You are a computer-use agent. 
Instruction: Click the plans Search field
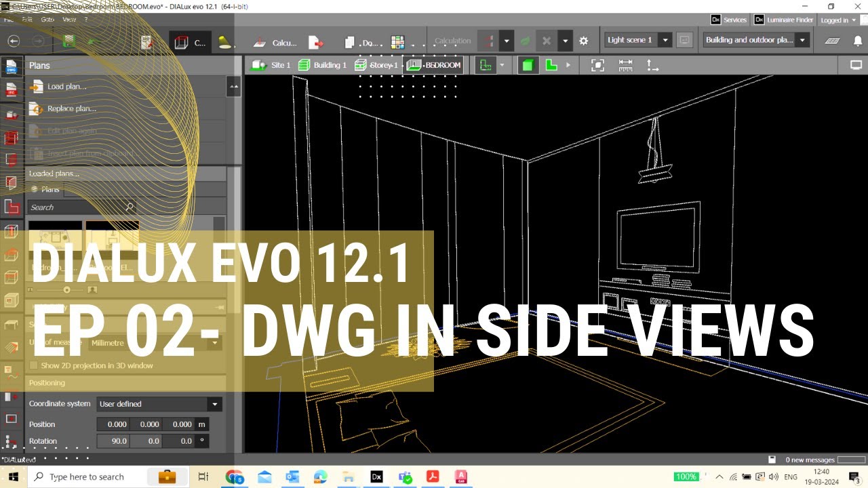tap(82, 207)
